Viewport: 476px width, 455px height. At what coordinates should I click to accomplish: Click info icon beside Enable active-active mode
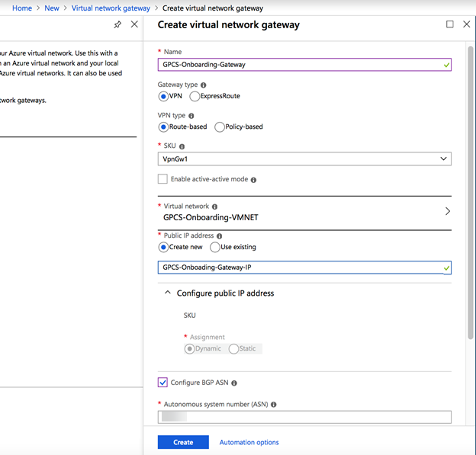[253, 180]
